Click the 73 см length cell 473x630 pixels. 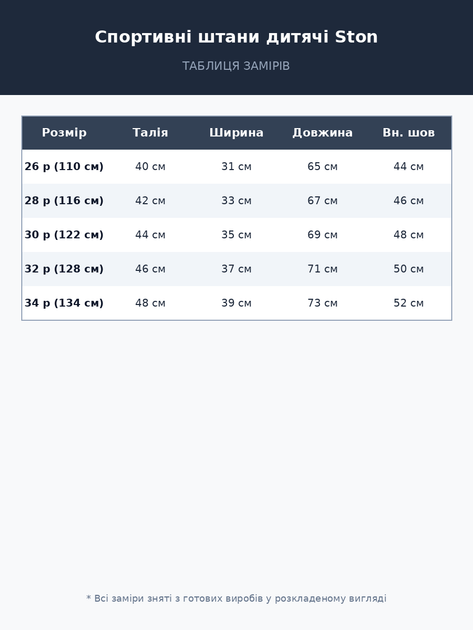[322, 303]
